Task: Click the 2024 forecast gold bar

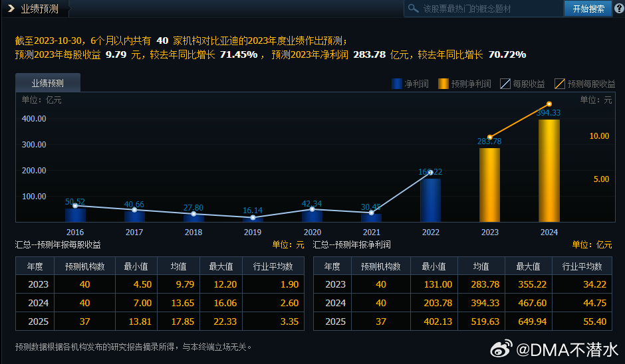Action: [549, 171]
